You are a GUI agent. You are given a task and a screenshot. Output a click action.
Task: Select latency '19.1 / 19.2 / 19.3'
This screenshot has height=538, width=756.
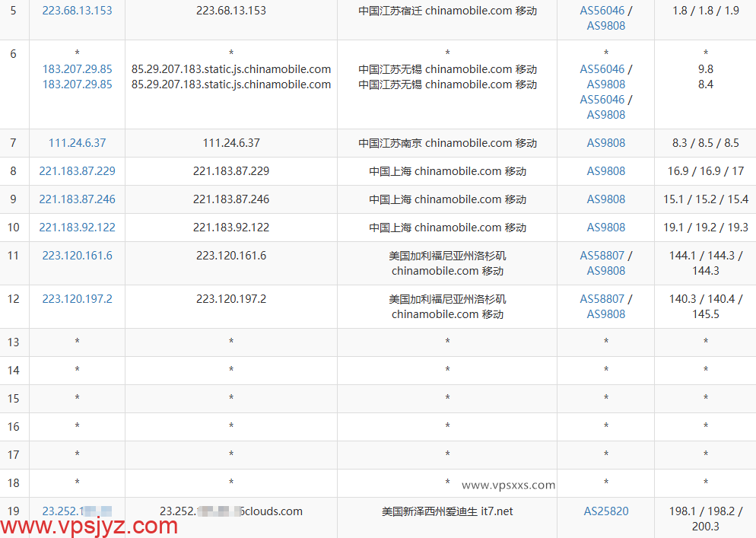click(705, 228)
